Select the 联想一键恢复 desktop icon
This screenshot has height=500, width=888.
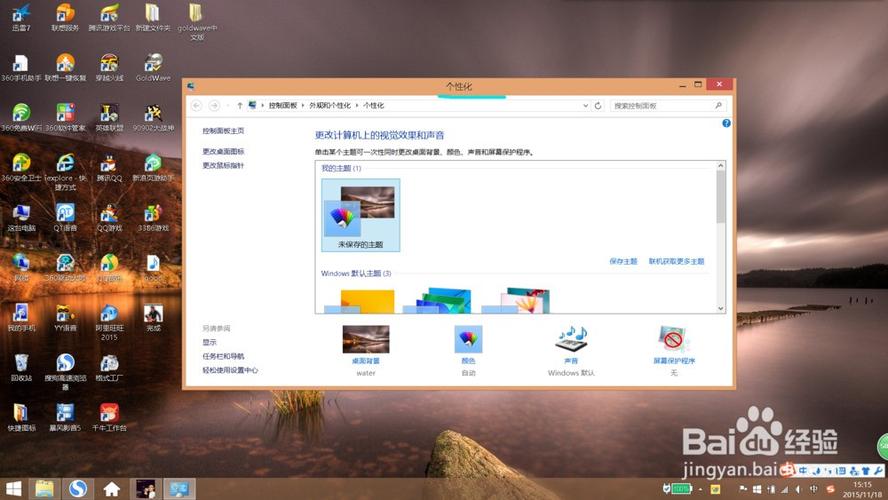click(65, 67)
